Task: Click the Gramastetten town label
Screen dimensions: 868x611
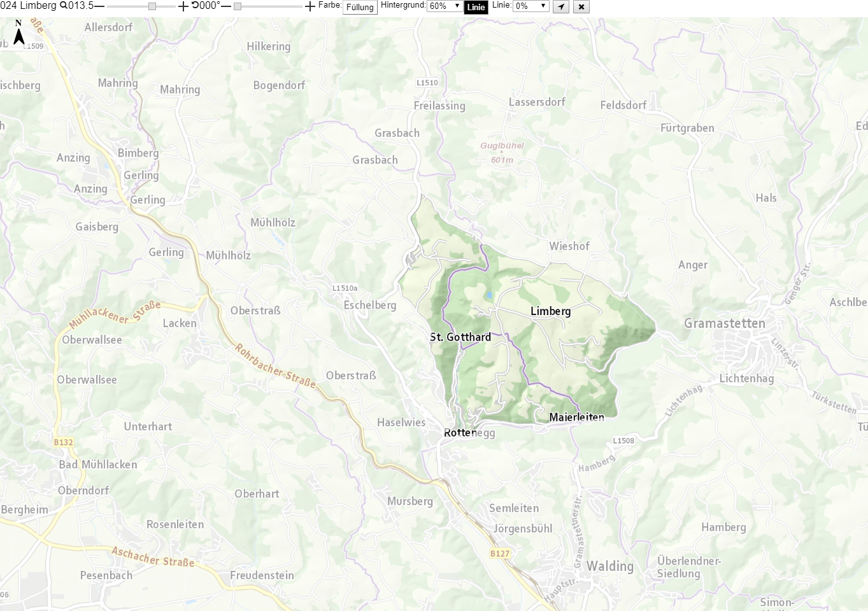Action: (725, 323)
